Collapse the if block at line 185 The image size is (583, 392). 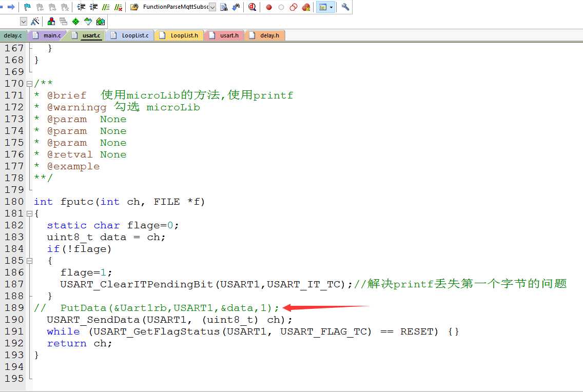(x=29, y=261)
